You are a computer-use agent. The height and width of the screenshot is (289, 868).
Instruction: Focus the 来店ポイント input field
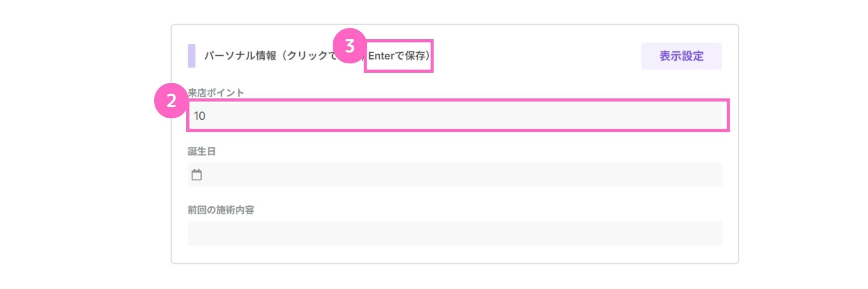click(458, 116)
